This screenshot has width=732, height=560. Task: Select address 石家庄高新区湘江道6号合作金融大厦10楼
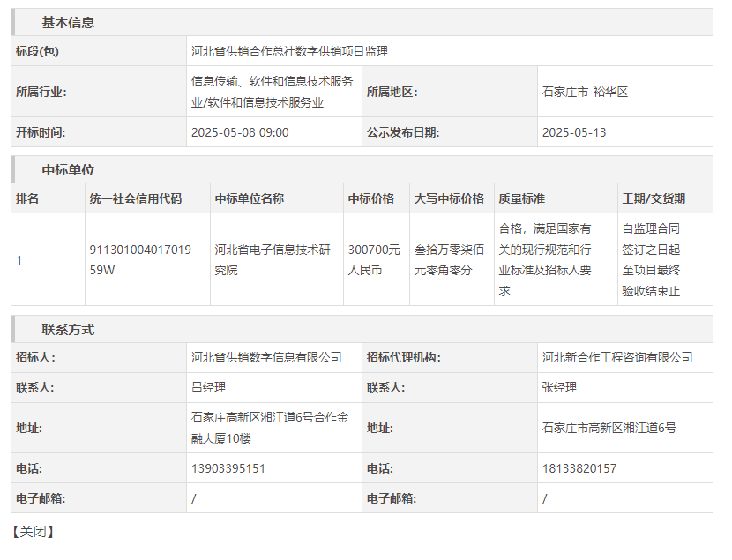click(270, 428)
